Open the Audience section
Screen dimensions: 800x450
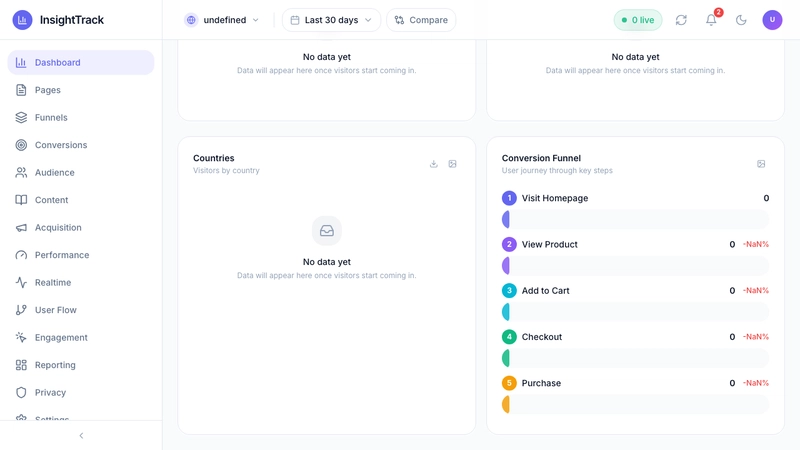coord(81,172)
